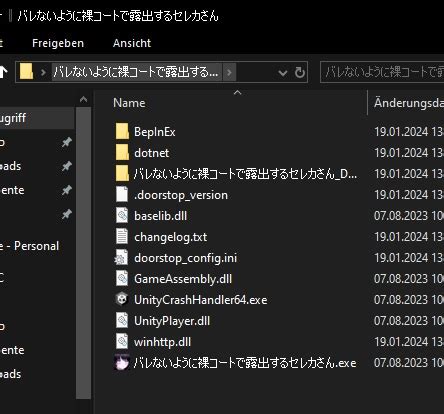Click the changelog.txt document icon
The width and height of the screenshot is (444, 414).
tap(122, 236)
